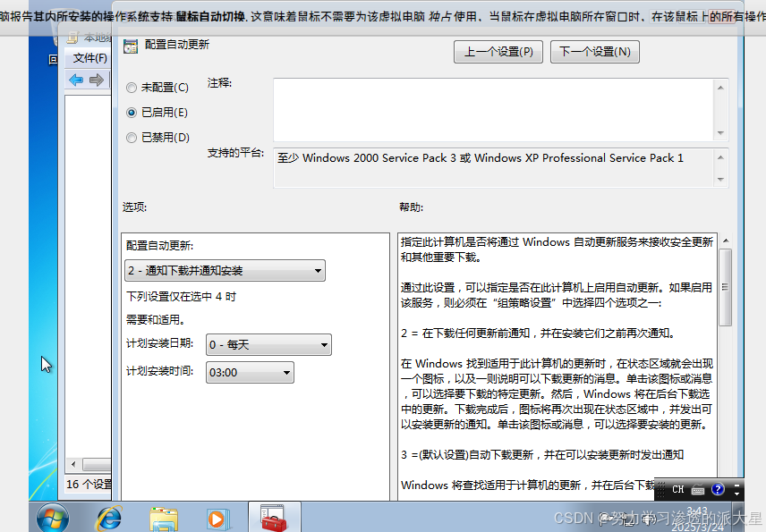Select the 已禁用(D) radio option
Viewport: 766px width, 532px height.
point(132,138)
